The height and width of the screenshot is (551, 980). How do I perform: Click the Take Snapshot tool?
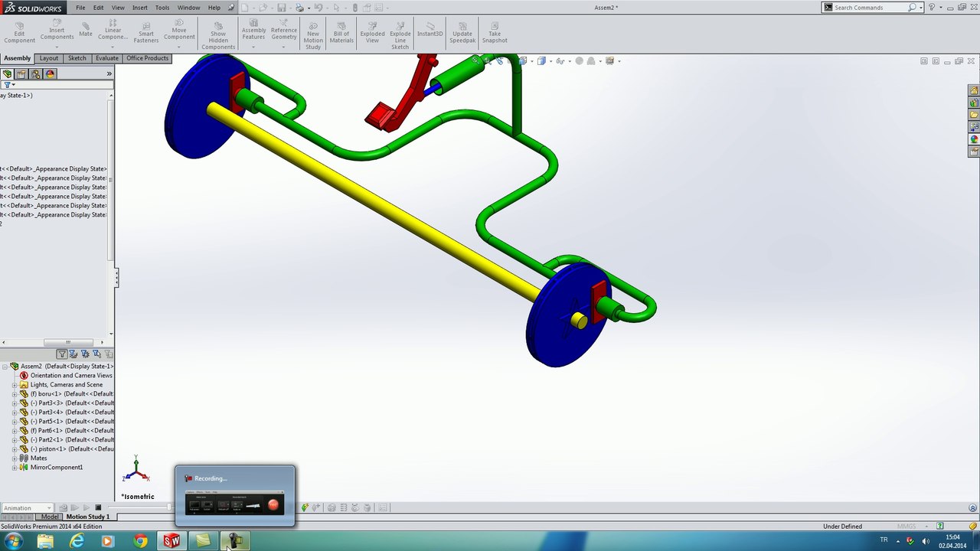[x=495, y=32]
